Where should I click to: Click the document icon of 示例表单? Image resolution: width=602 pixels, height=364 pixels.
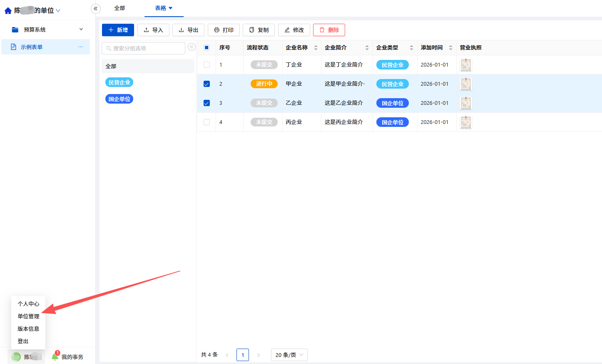(13, 47)
